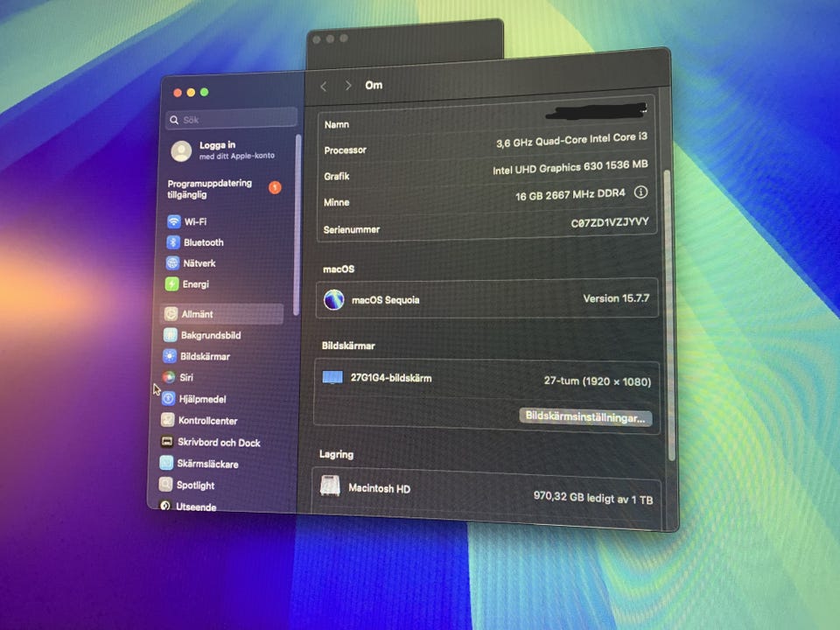Open the Kontrollcenter icon
840x630 pixels.
pyautogui.click(x=168, y=420)
